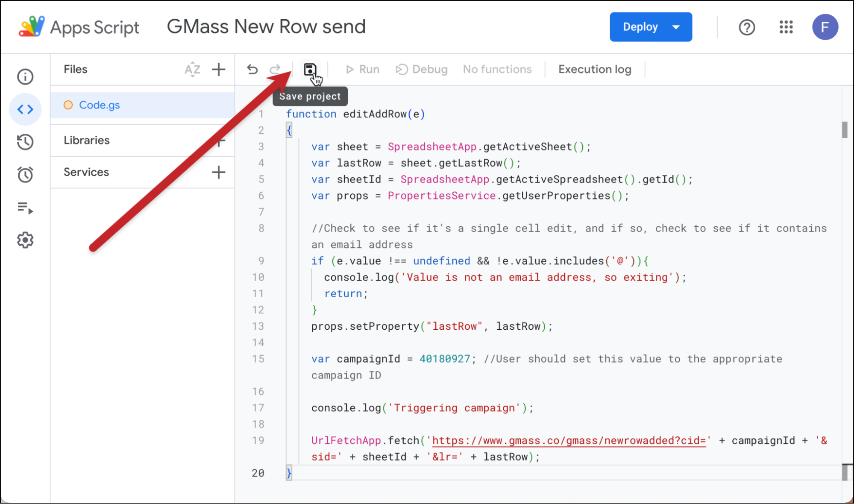Click the var sheetId declaration line
854x504 pixels.
pos(502,179)
